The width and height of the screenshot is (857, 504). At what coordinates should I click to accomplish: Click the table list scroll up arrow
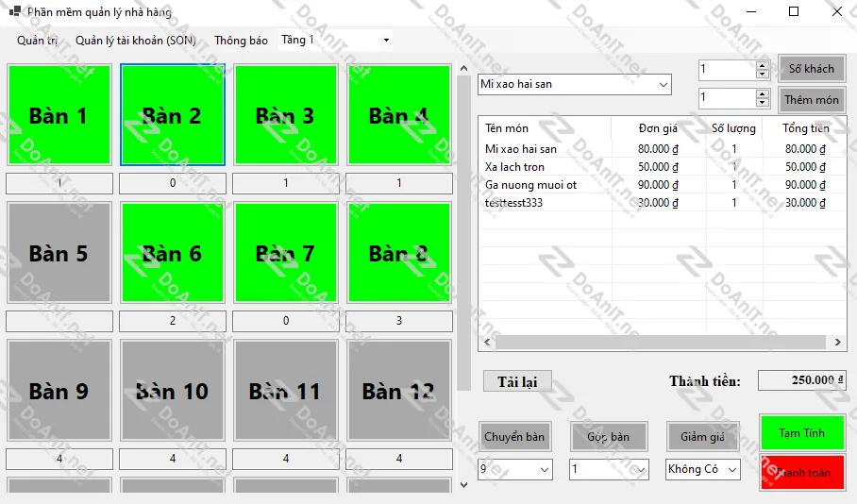tap(463, 68)
